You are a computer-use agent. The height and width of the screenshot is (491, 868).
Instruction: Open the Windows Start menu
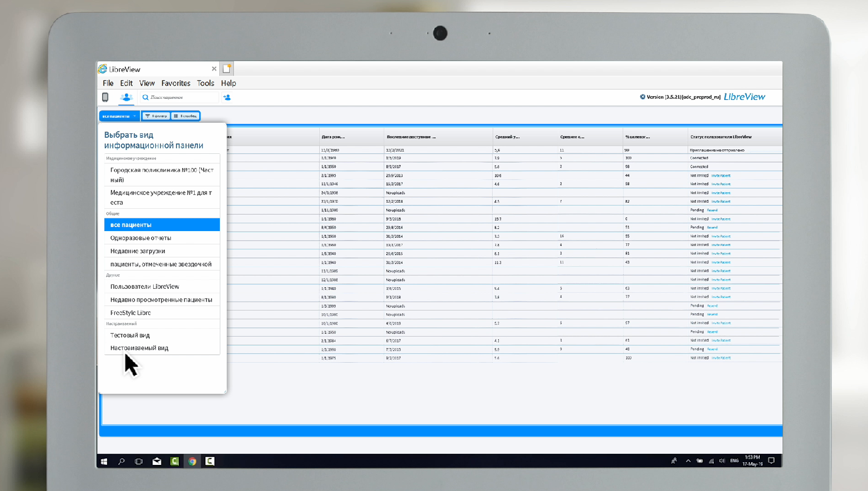pos(104,461)
